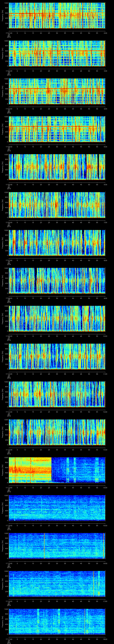Select the spectrogram panel starting at 17:11:00
This screenshot has height=644, width=114.
[57, 394]
